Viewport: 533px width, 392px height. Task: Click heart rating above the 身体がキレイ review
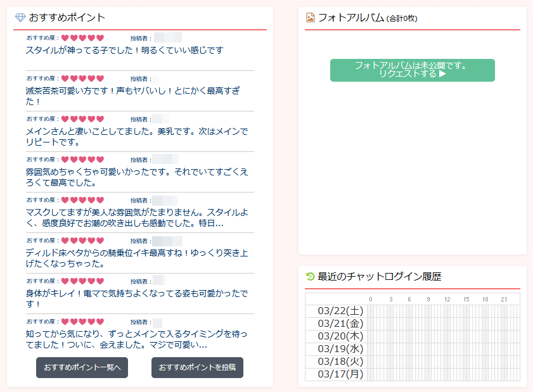pos(82,281)
